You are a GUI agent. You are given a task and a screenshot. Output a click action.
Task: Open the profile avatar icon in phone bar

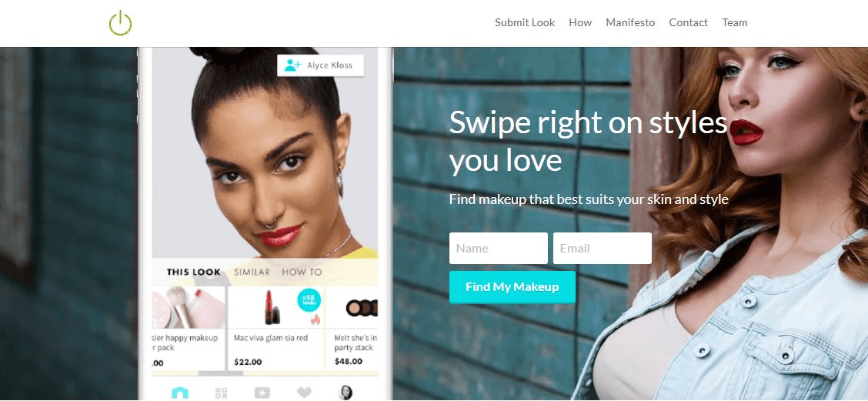346,393
